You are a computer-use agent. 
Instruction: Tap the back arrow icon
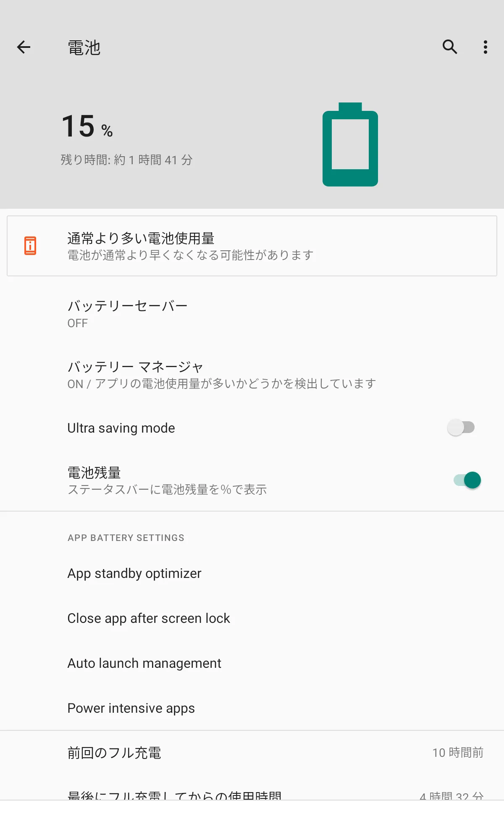pyautogui.click(x=24, y=47)
